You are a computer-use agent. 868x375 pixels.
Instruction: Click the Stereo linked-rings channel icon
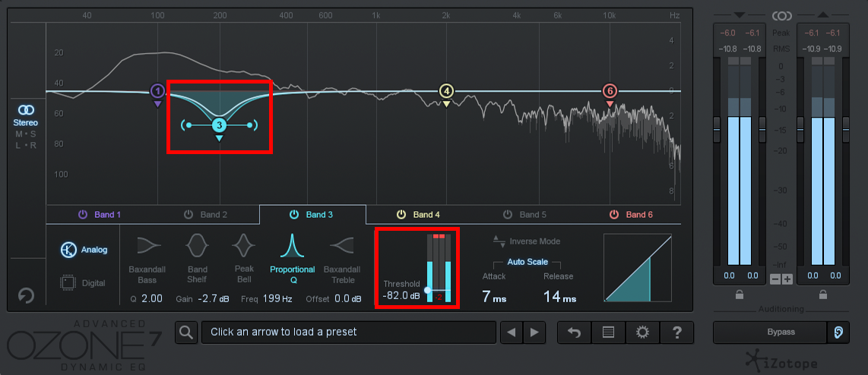[x=26, y=109]
